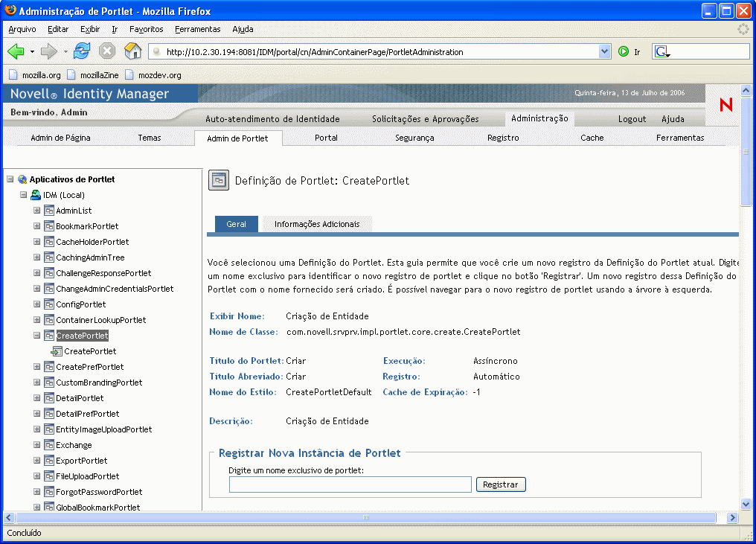
Task: Select GlobalBookmarkPortlet in the tree
Action: pos(98,507)
